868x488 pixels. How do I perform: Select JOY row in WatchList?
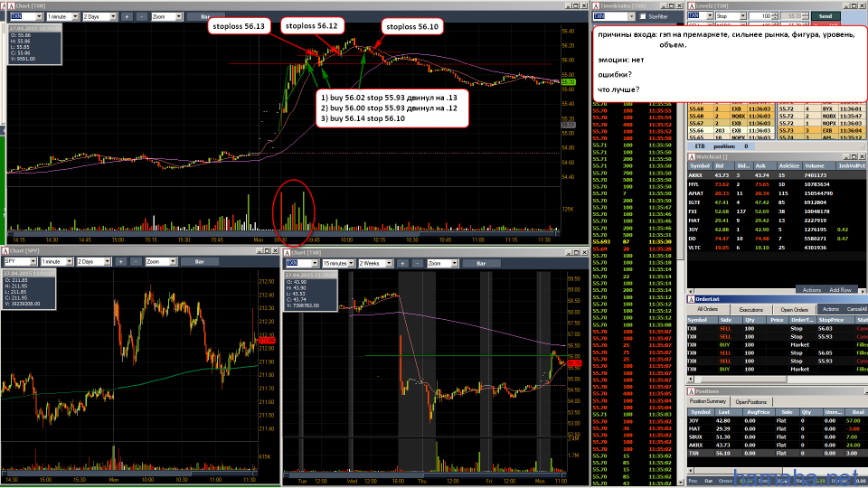pyautogui.click(x=778, y=230)
